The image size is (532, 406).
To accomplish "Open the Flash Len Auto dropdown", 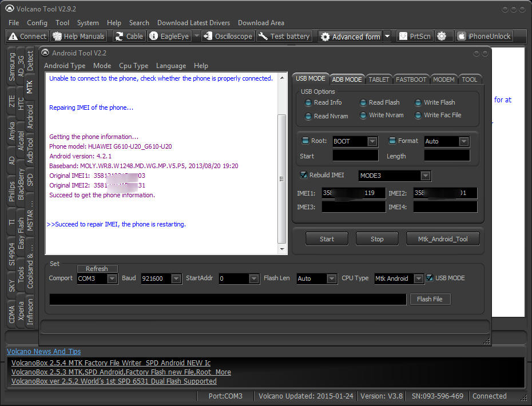I will 331,278.
